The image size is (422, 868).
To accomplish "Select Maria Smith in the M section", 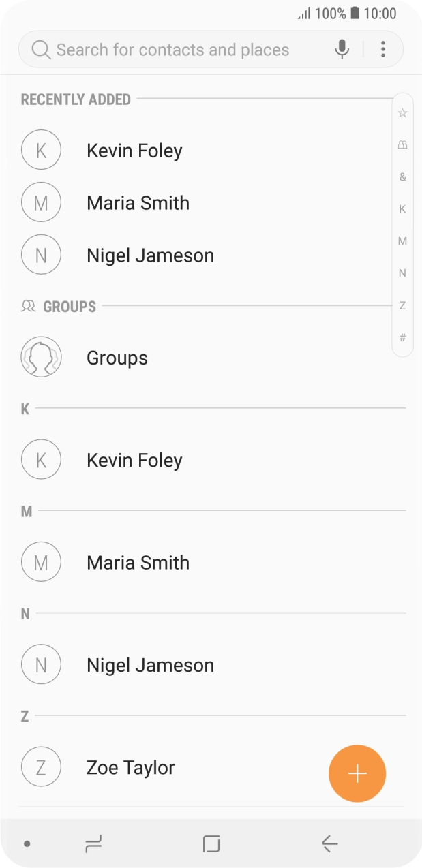I will click(138, 563).
